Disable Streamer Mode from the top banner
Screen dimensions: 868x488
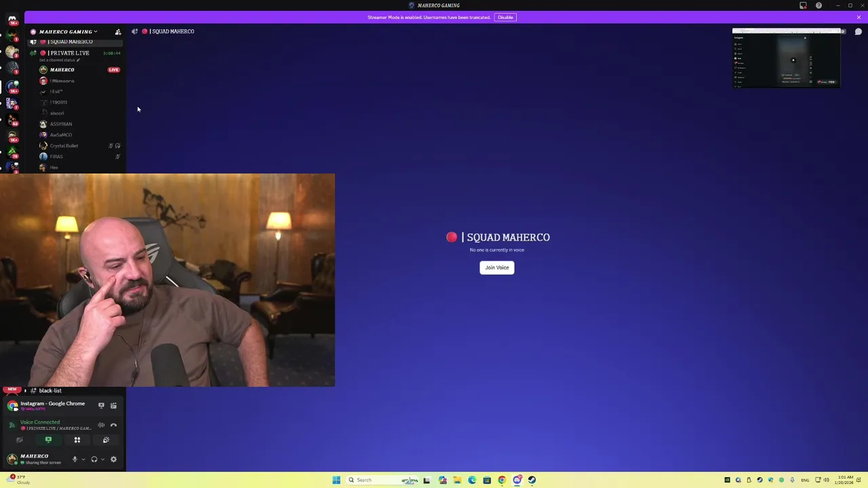coord(505,17)
